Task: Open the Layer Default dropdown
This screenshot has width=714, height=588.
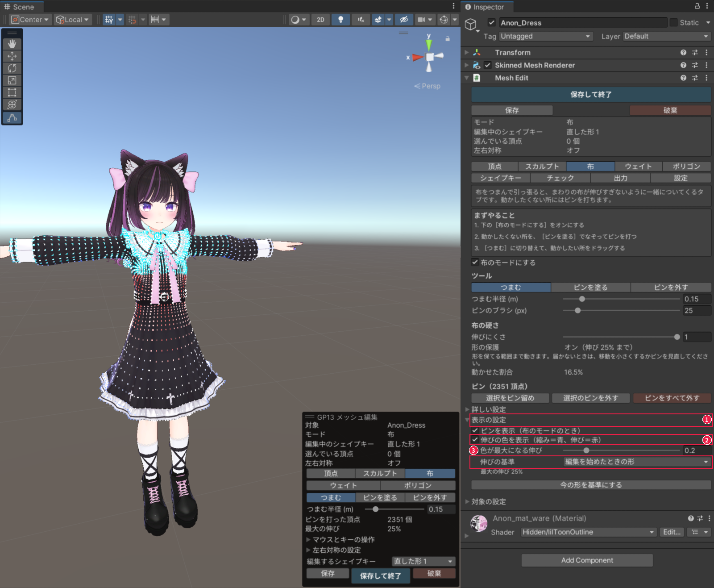Action: click(667, 36)
